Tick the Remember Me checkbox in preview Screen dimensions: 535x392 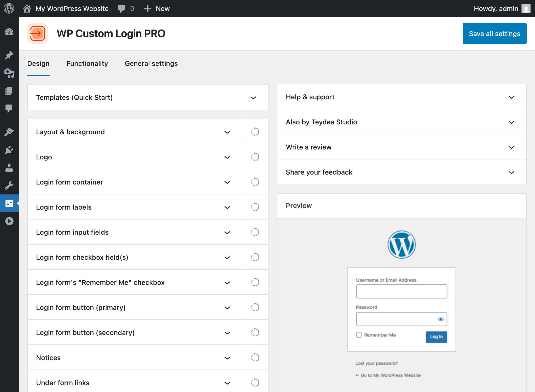pos(359,335)
